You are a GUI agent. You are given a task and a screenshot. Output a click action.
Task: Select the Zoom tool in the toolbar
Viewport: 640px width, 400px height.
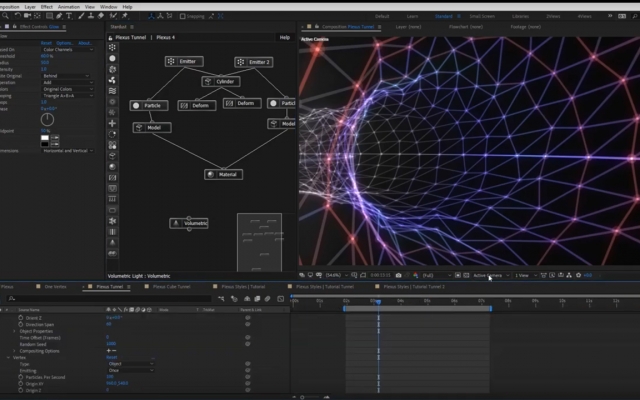[5, 16]
